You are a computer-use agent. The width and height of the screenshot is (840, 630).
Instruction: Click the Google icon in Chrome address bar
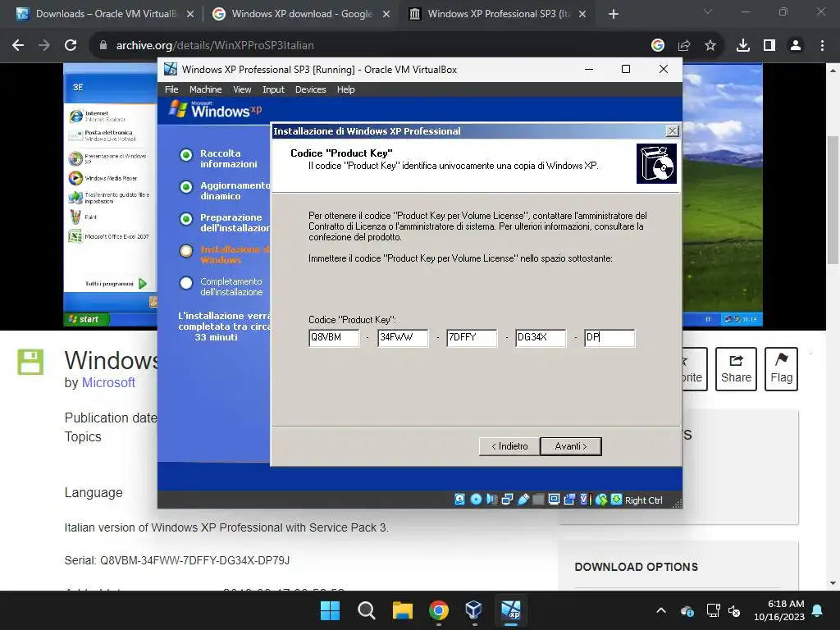tap(658, 45)
